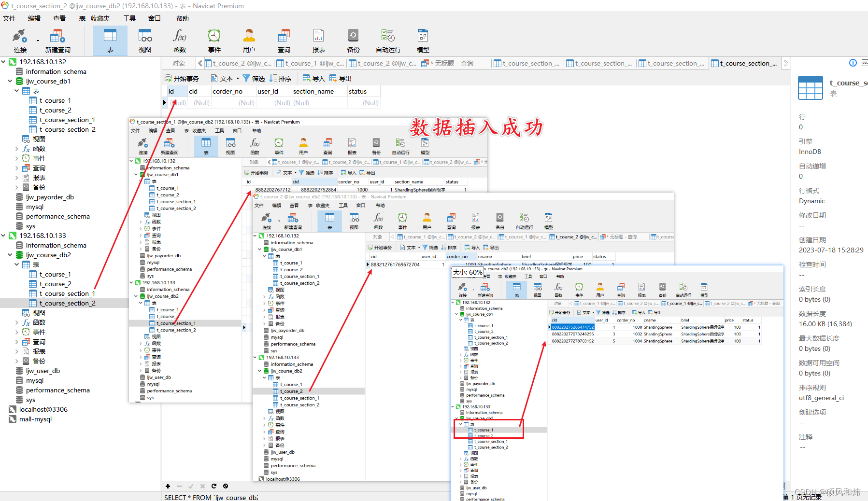Open the 备份 (Backup) toolbar icon
Viewport: 868px width, 501px height.
(354, 41)
